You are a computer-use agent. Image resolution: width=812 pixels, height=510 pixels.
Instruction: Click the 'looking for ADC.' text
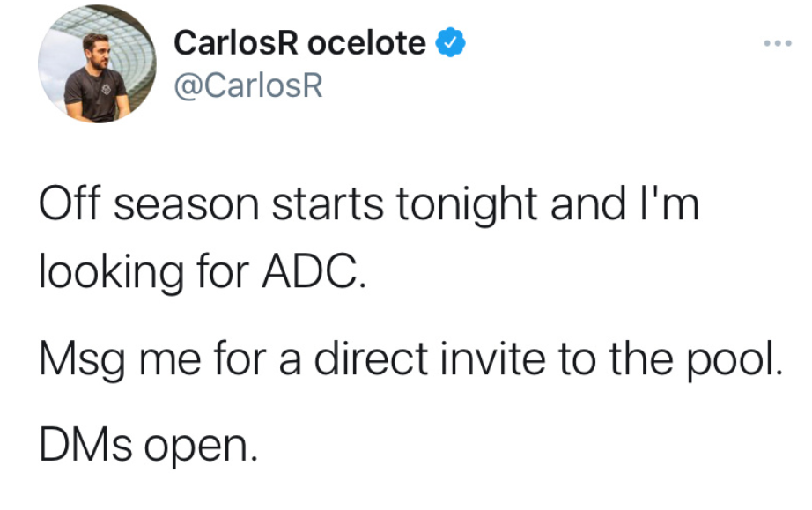click(203, 273)
